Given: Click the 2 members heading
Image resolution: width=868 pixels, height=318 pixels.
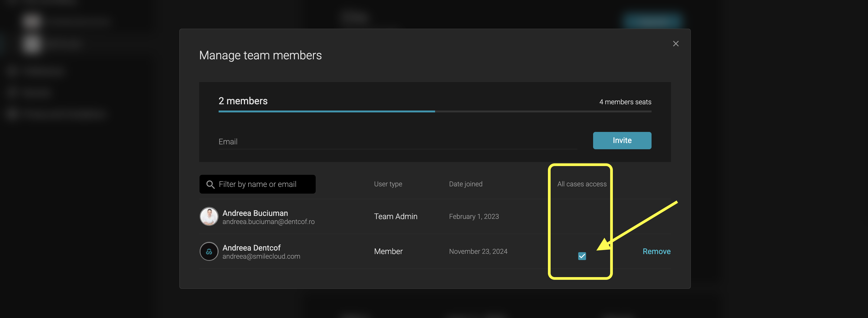Looking at the screenshot, I should [x=243, y=101].
